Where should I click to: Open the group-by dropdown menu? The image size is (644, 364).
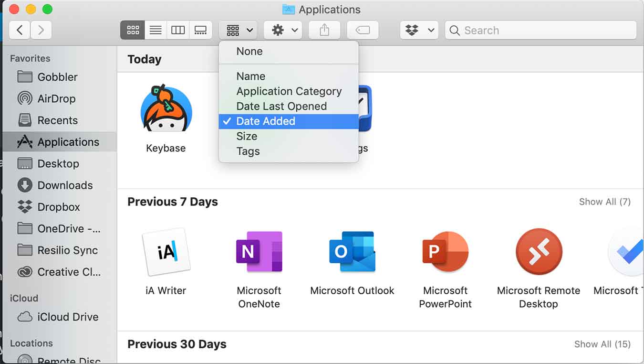(x=238, y=30)
